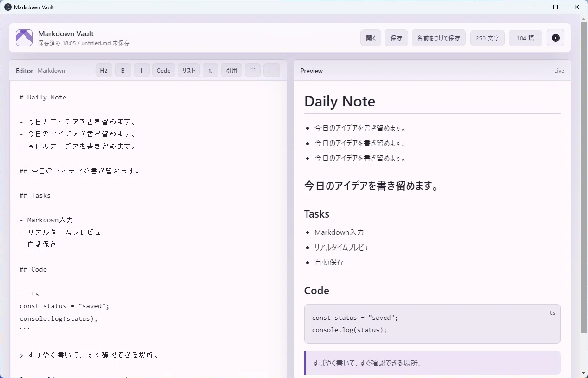588x378 pixels.
Task: Click the window vertical scrollbar thumb
Action: (x=583, y=177)
